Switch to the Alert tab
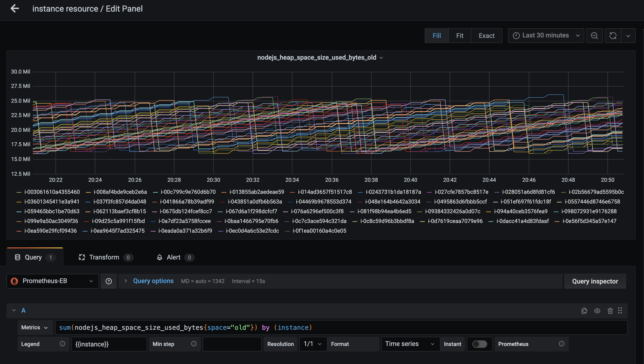 click(173, 257)
